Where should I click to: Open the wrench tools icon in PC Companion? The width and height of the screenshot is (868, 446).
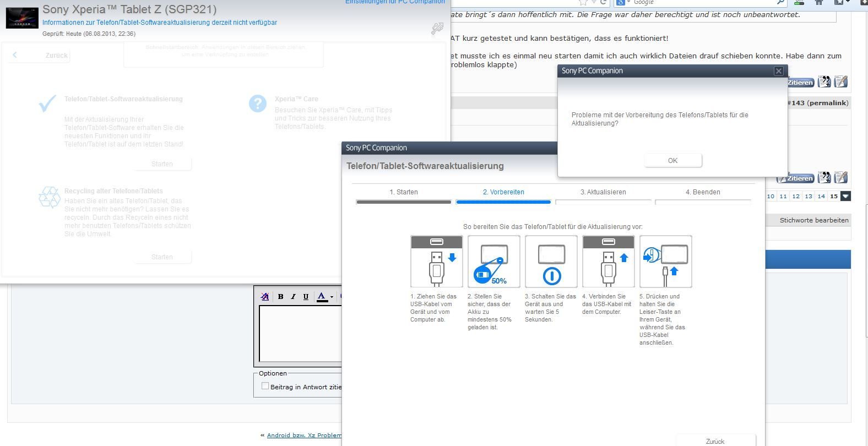pyautogui.click(x=437, y=28)
